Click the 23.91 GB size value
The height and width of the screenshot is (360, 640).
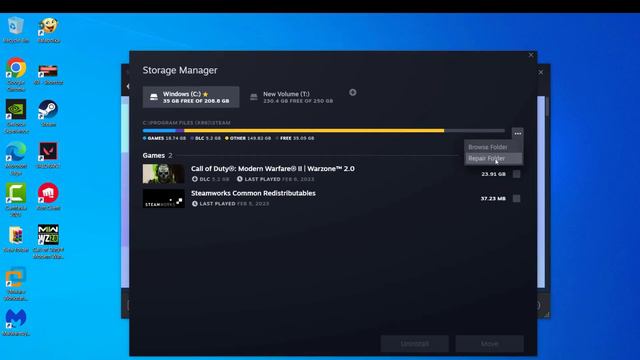tap(493, 174)
